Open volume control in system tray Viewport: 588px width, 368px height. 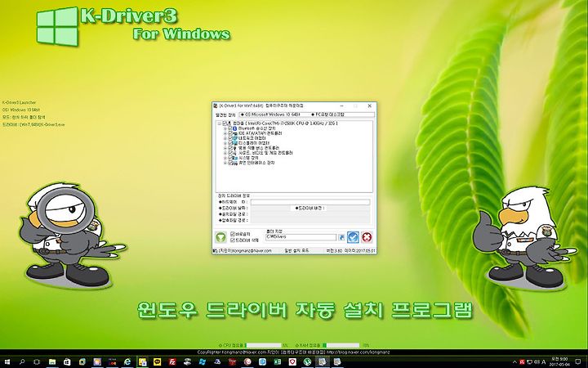537,362
